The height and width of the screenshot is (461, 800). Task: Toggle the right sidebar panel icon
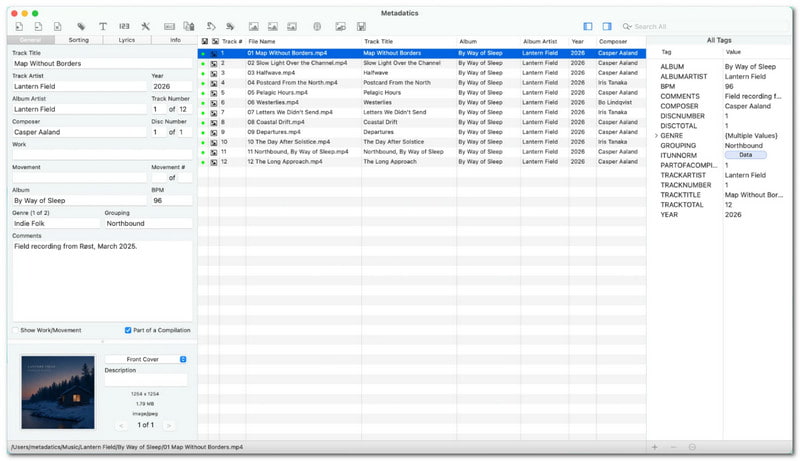(607, 27)
